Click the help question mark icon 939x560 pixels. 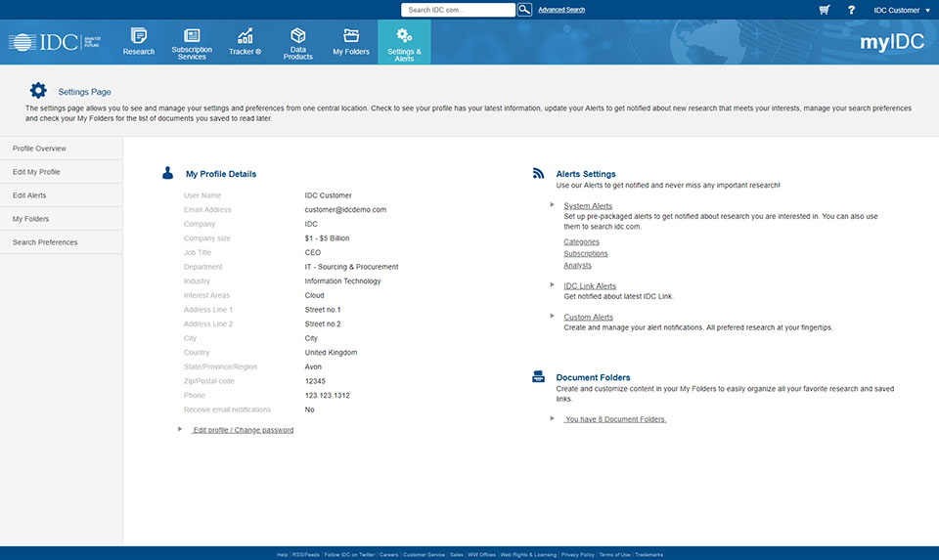point(851,10)
